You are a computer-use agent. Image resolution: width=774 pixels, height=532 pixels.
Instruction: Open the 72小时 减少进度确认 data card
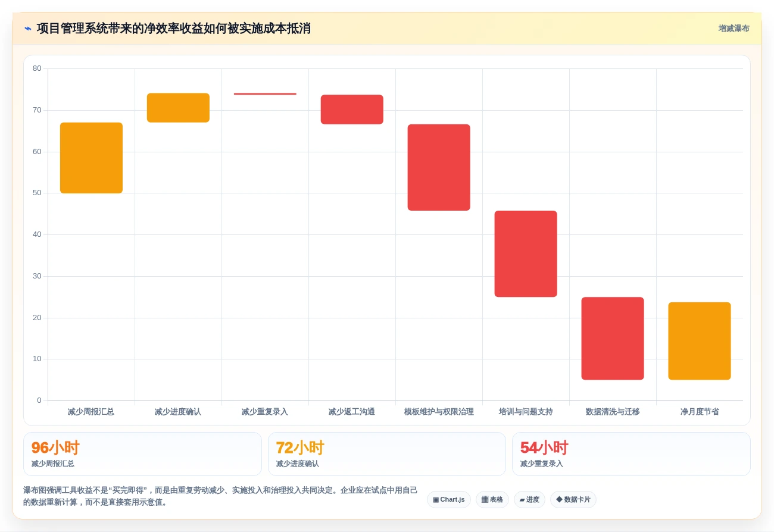(x=387, y=454)
